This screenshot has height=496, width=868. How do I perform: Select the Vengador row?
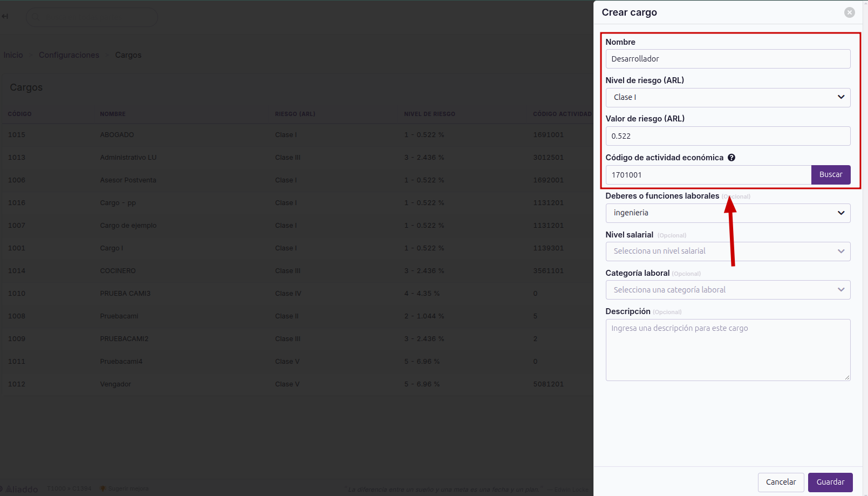click(x=297, y=384)
